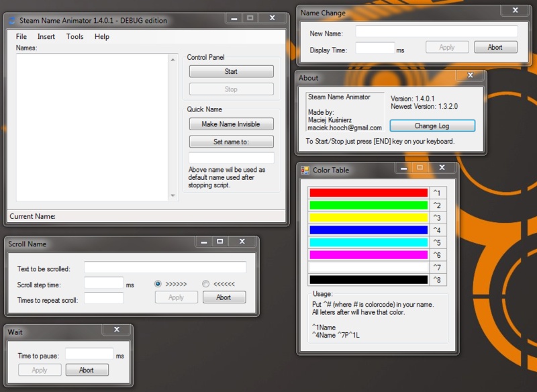Click the Names list scroll down arrow

pyautogui.click(x=173, y=195)
